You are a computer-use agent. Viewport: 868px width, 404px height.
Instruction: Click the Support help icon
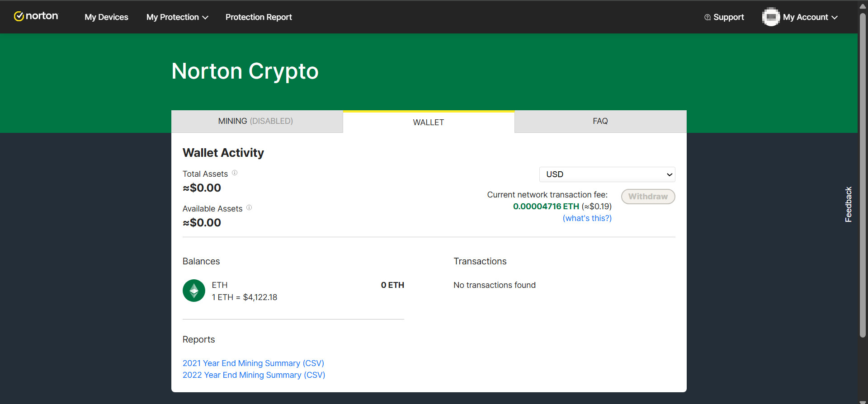tap(708, 17)
